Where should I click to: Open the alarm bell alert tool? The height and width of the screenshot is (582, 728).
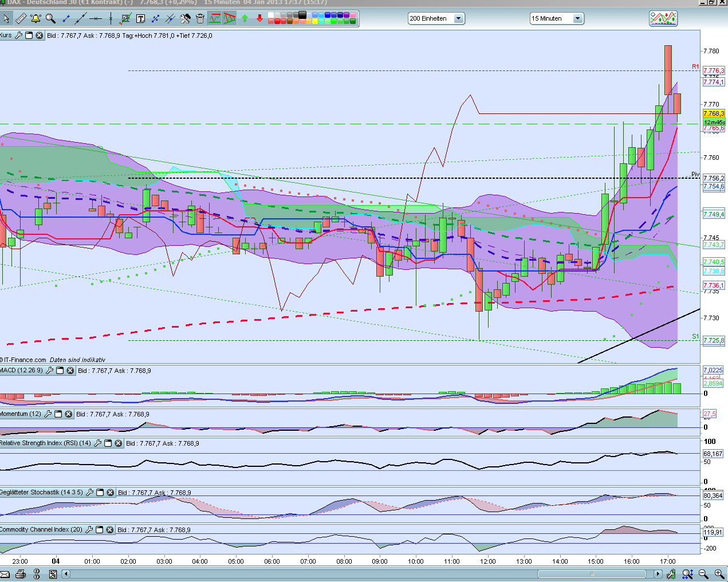pos(36,18)
